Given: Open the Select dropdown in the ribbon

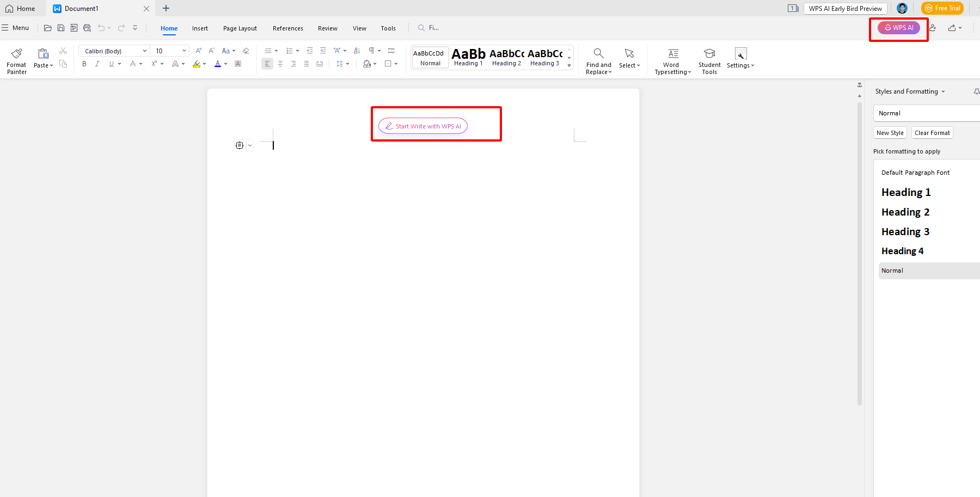Looking at the screenshot, I should pos(629,60).
